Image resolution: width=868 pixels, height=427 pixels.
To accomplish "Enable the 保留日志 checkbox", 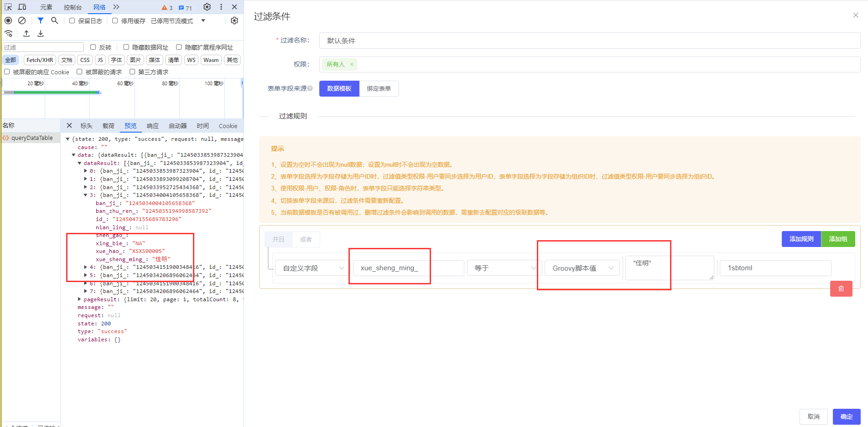I will click(x=72, y=21).
